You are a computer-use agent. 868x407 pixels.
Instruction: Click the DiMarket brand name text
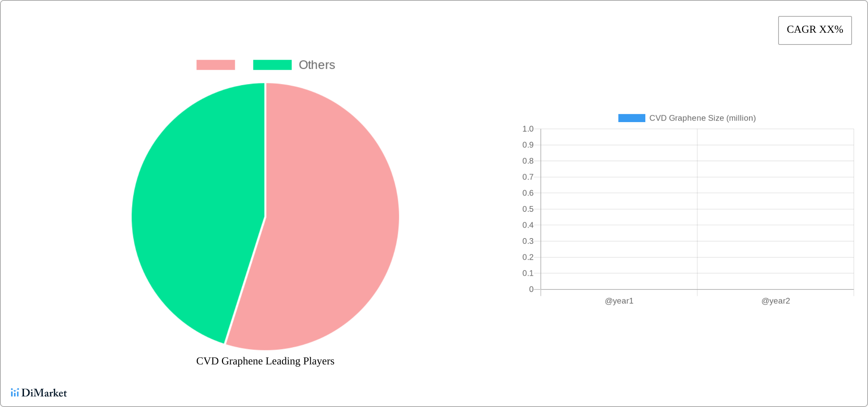point(44,393)
